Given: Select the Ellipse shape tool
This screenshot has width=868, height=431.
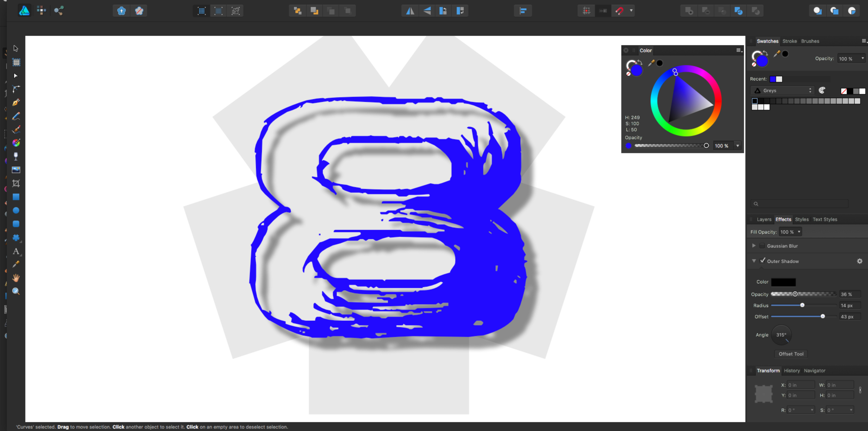Looking at the screenshot, I should pyautogui.click(x=16, y=210).
